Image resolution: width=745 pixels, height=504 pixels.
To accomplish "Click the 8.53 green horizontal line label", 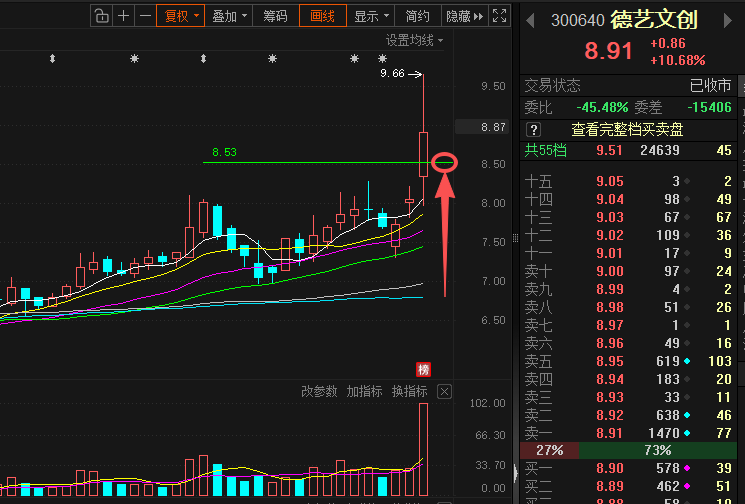I will [x=224, y=152].
